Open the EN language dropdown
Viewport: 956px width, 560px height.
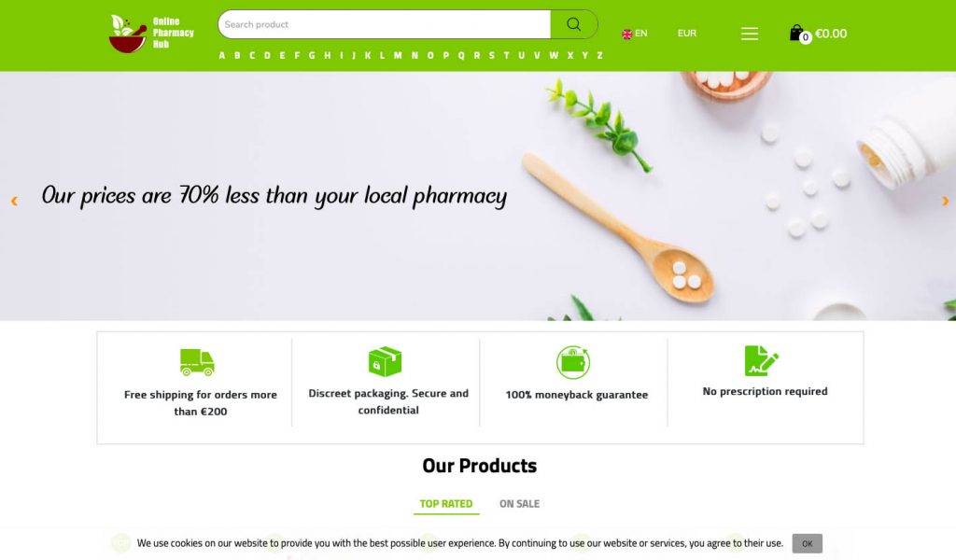pos(634,34)
